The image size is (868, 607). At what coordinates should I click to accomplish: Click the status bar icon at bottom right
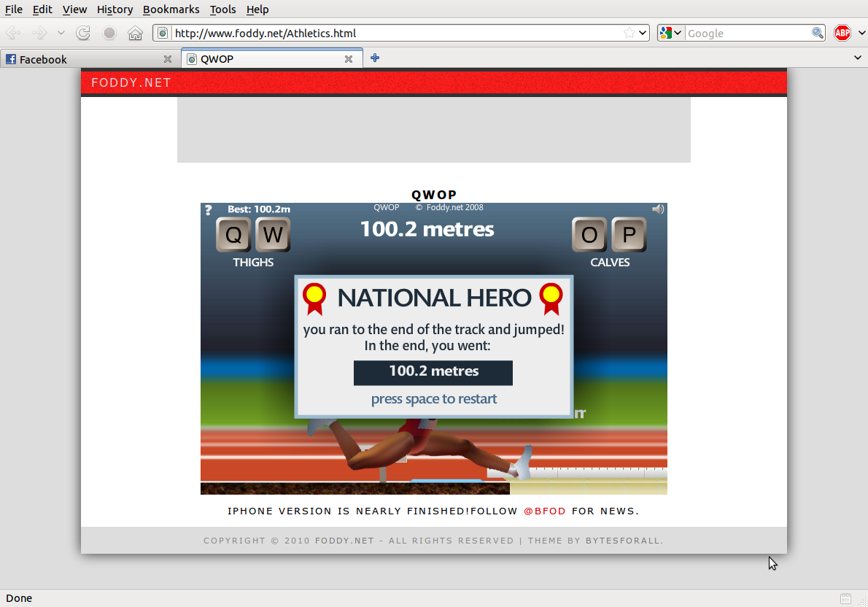pyautogui.click(x=845, y=598)
